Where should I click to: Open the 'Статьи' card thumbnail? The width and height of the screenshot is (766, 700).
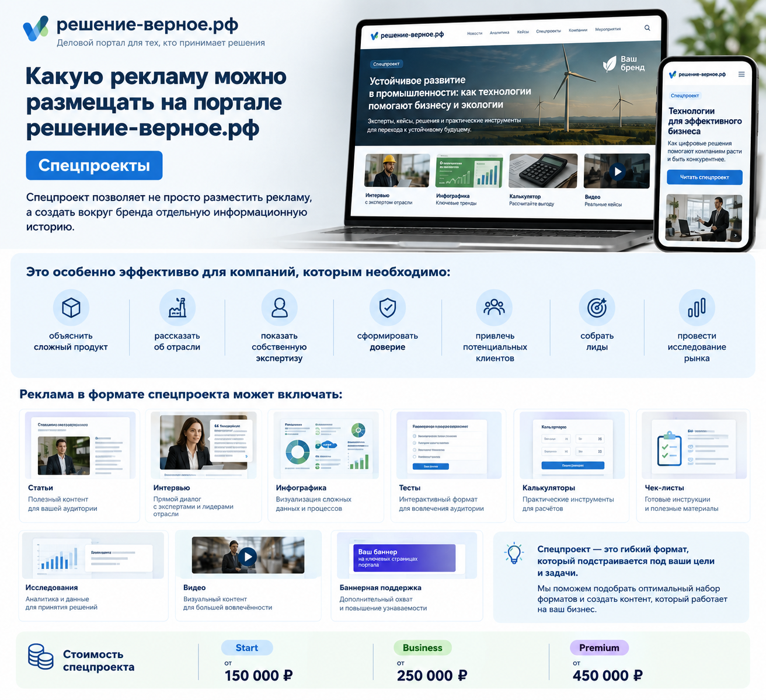(x=81, y=445)
